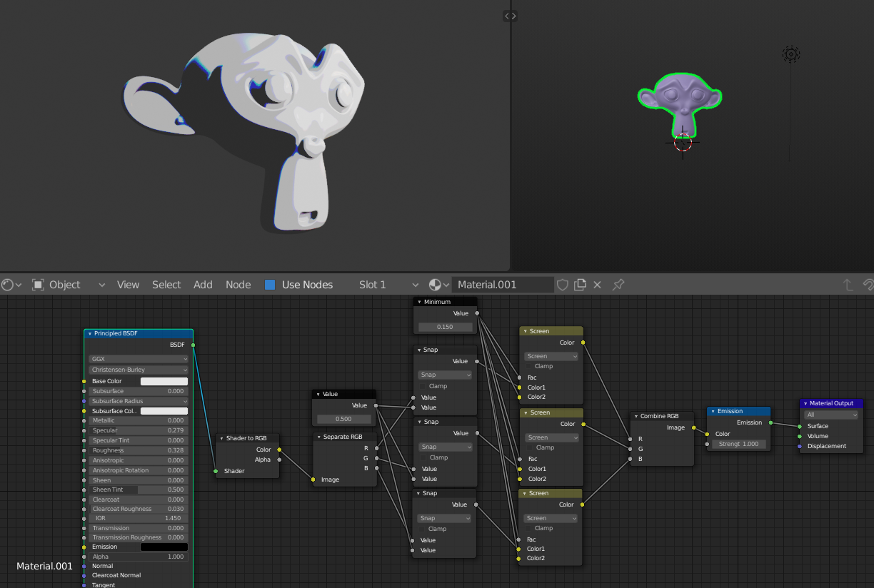The height and width of the screenshot is (588, 874).
Task: Open blend dropdown on Screen node feeding R
Action: (551, 356)
